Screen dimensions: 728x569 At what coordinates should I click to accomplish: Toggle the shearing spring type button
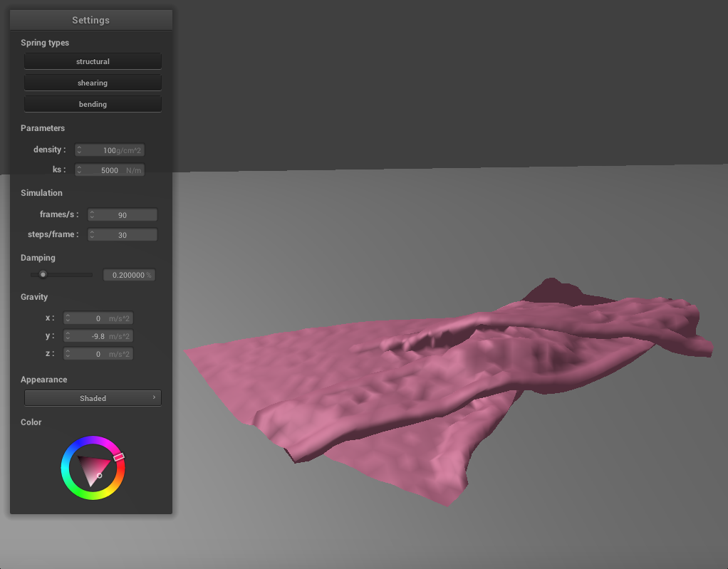click(x=93, y=83)
